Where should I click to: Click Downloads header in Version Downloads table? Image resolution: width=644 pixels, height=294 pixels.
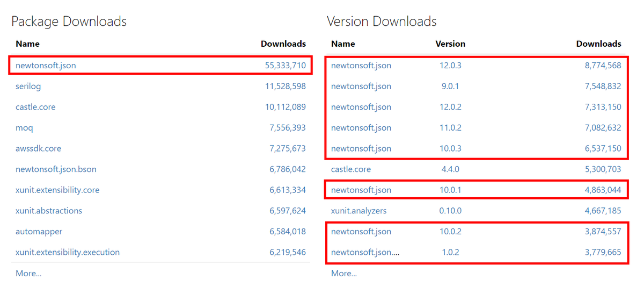[x=599, y=44]
